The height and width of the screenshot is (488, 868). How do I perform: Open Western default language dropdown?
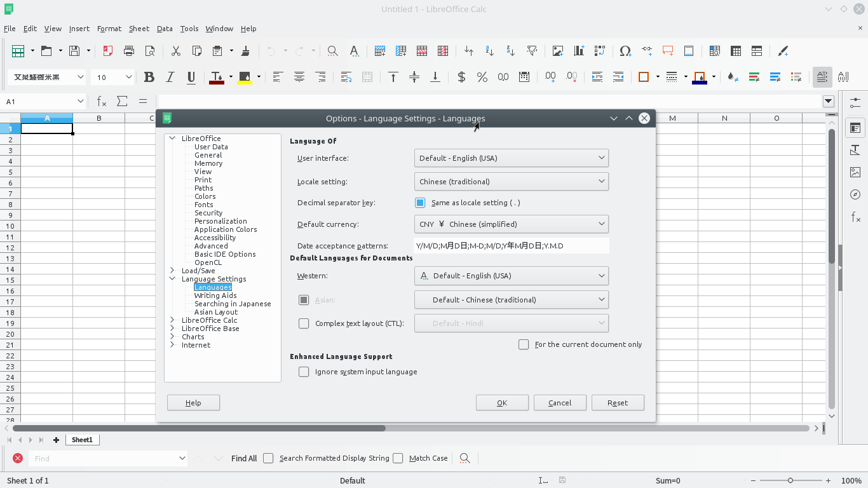coord(511,276)
